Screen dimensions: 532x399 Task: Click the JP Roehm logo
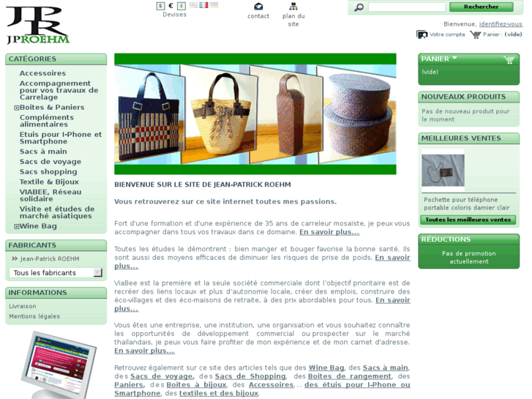coord(37,26)
